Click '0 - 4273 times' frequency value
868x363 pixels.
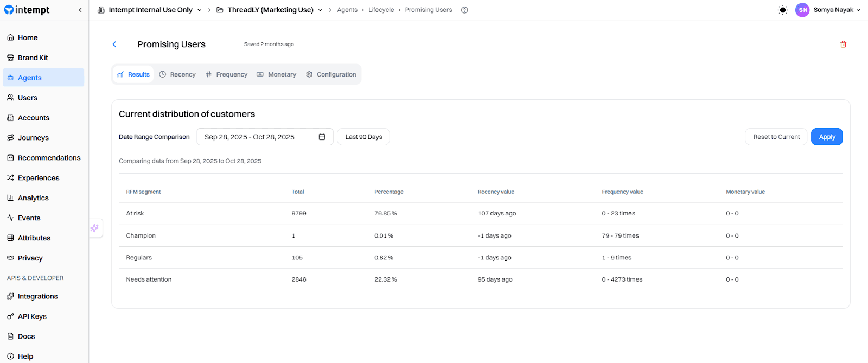tap(622, 279)
